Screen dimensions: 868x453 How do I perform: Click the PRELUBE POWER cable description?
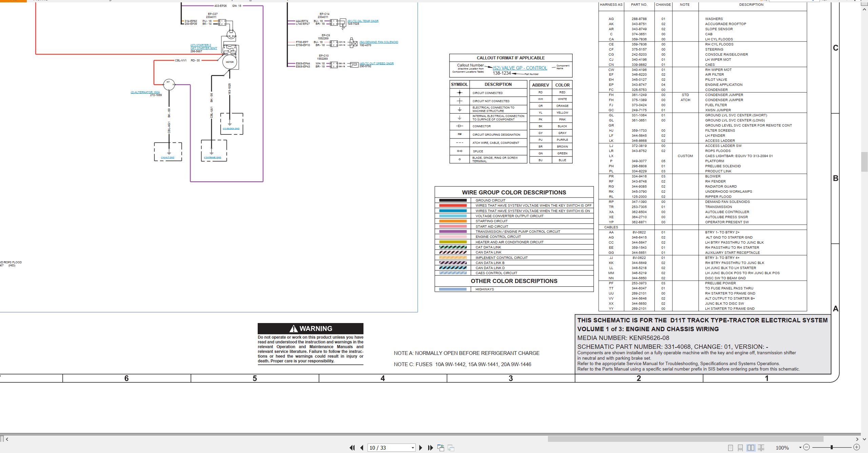721,283
